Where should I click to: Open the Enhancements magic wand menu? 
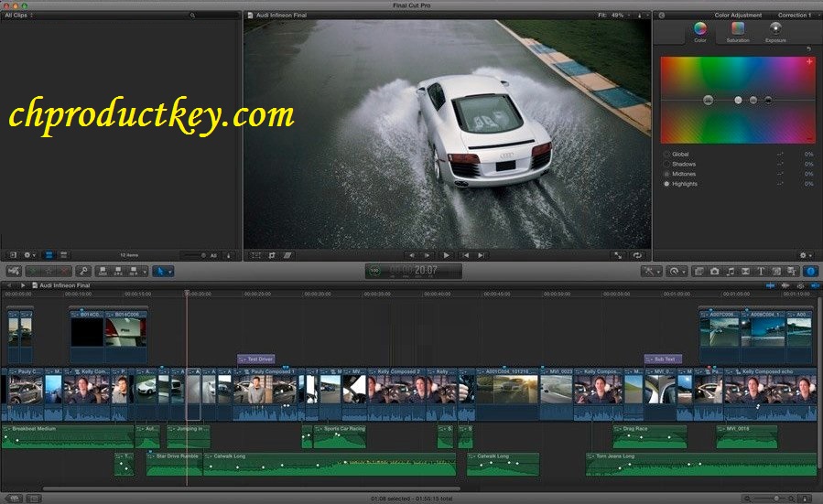[652, 271]
